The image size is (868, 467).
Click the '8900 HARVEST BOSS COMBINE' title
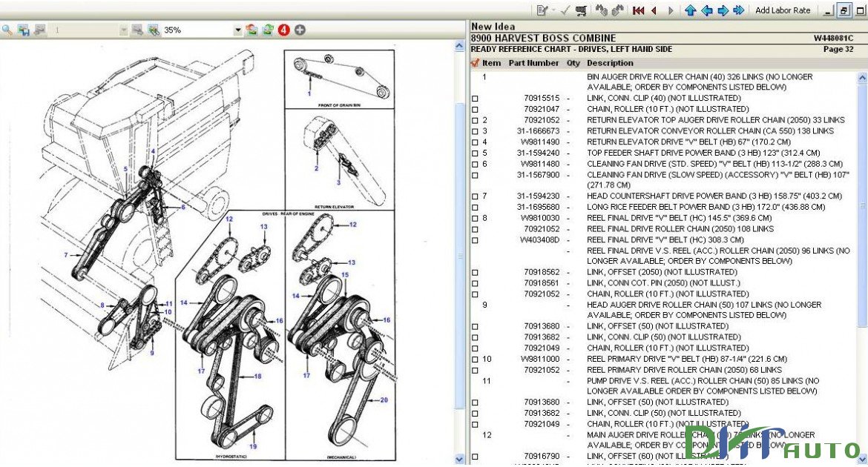(543, 39)
